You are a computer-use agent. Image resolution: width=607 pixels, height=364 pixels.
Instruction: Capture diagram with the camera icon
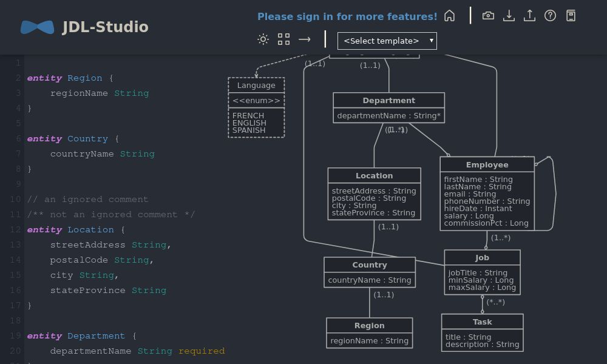pos(489,15)
